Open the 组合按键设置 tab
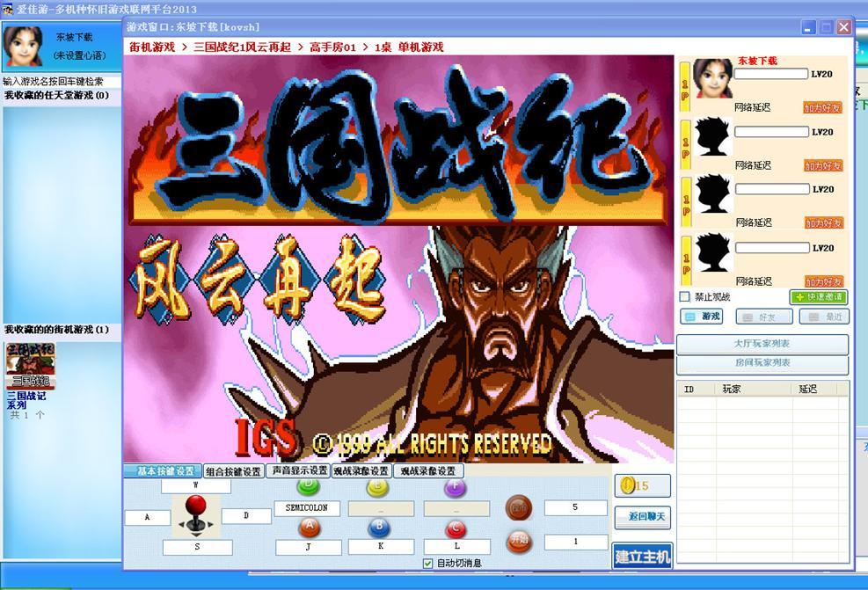868x590 pixels. pyautogui.click(x=234, y=471)
